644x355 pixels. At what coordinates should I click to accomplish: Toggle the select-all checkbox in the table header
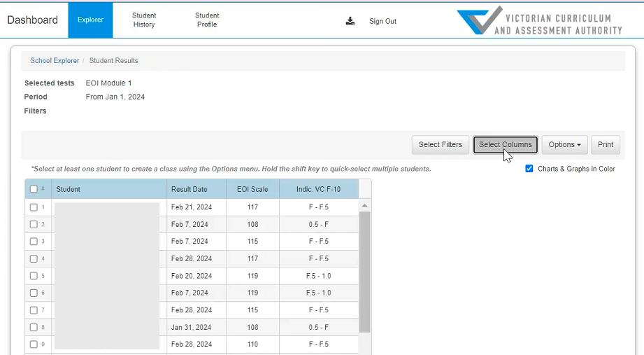pyautogui.click(x=34, y=189)
